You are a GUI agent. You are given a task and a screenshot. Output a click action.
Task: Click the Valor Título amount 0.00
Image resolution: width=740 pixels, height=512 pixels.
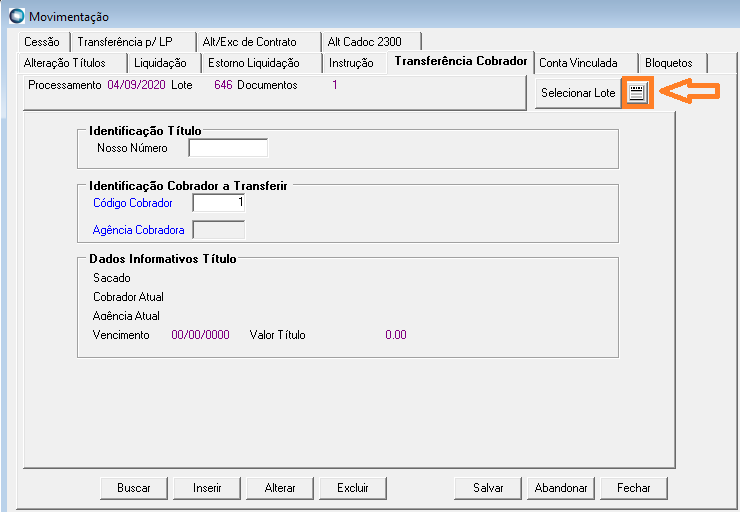[395, 335]
